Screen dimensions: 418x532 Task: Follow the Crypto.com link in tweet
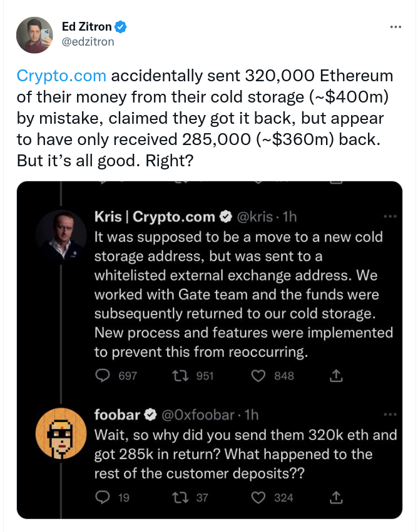pos(61,77)
